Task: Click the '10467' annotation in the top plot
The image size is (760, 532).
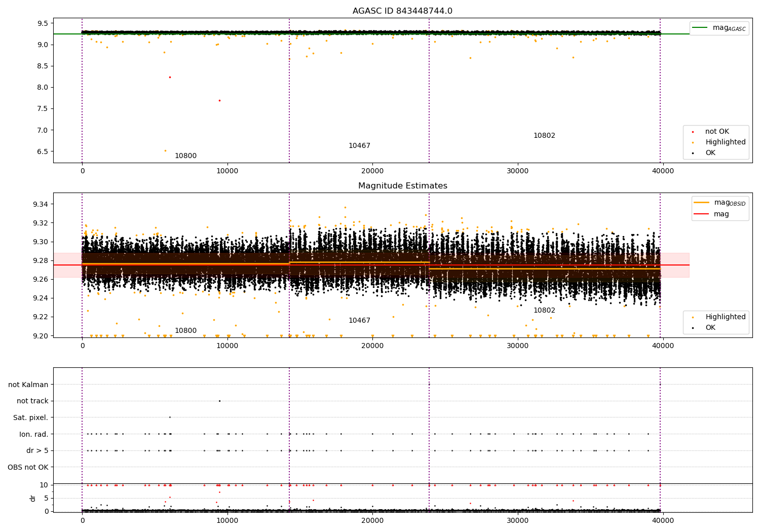Action: click(x=359, y=146)
